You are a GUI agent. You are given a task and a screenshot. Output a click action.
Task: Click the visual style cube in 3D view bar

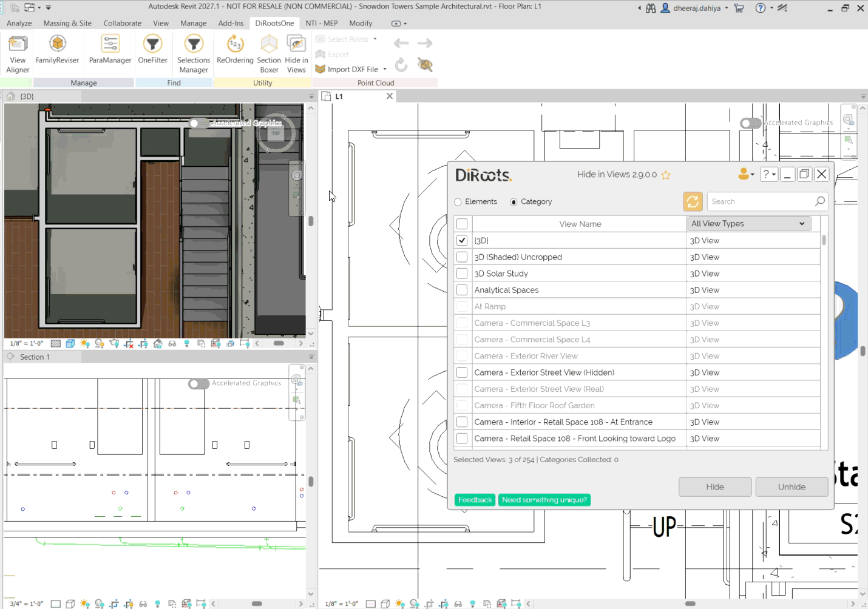70,343
